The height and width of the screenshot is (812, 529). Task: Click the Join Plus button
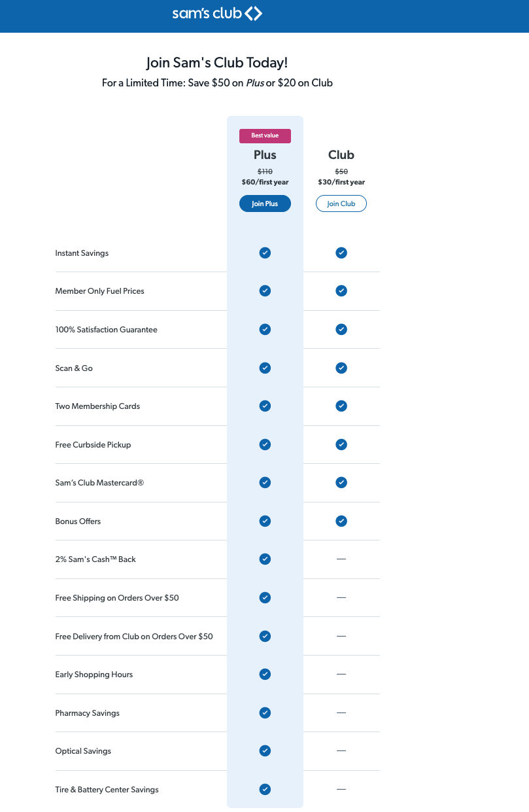[265, 203]
